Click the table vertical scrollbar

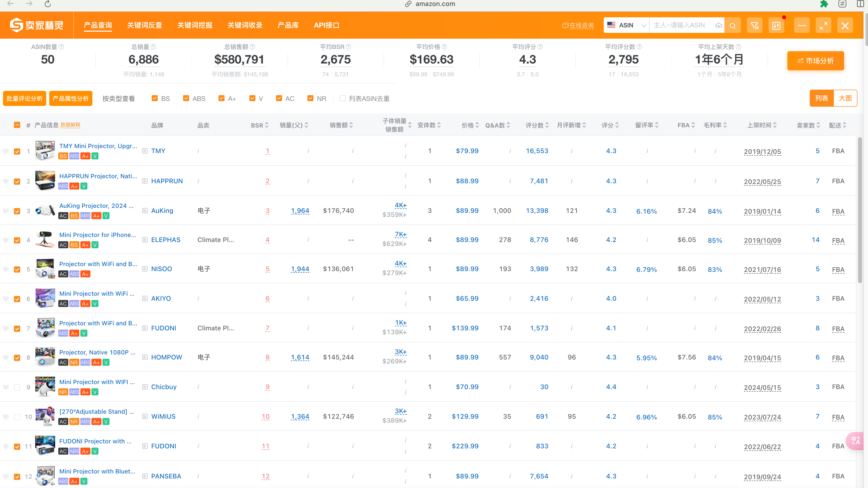[859, 210]
